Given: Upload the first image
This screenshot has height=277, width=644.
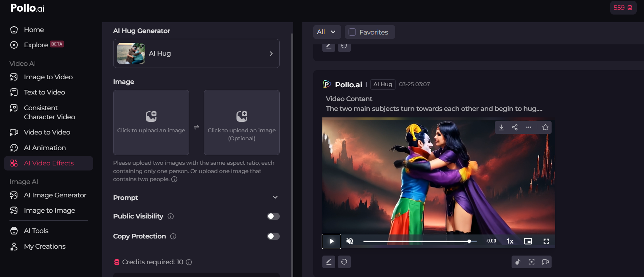Looking at the screenshot, I should pos(151,123).
